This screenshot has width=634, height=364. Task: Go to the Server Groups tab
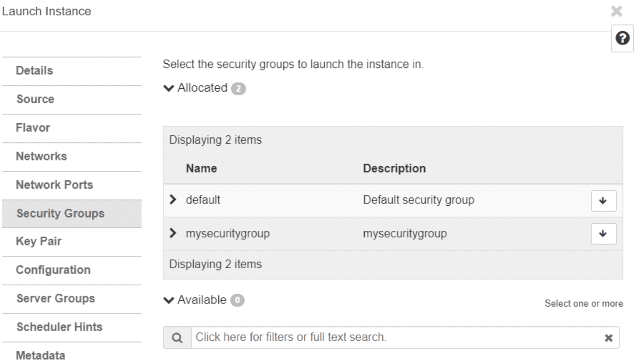coord(55,298)
